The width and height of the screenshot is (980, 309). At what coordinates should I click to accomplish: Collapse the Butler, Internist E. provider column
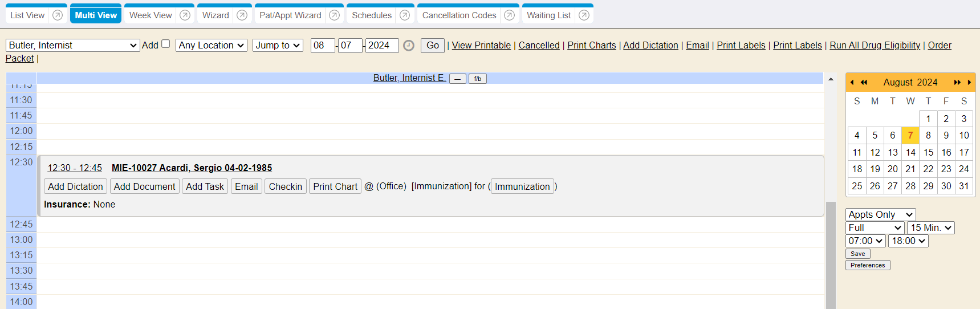457,79
